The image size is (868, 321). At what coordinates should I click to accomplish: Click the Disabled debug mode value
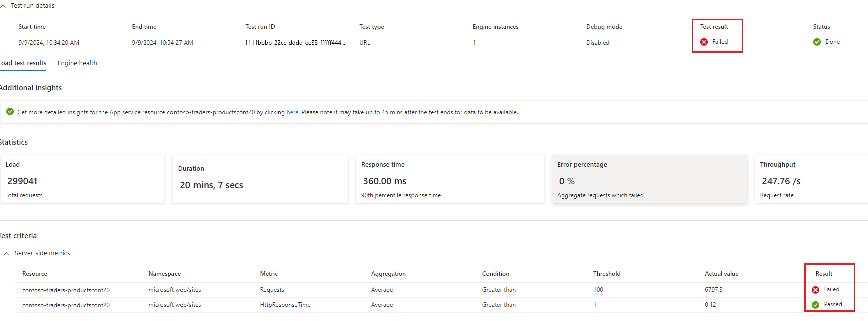point(598,43)
